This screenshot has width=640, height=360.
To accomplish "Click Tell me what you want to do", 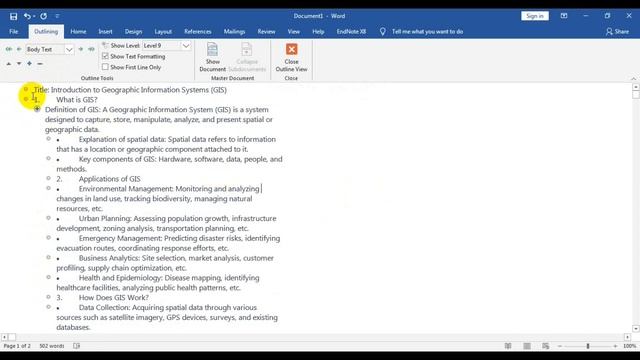I will 427,31.
